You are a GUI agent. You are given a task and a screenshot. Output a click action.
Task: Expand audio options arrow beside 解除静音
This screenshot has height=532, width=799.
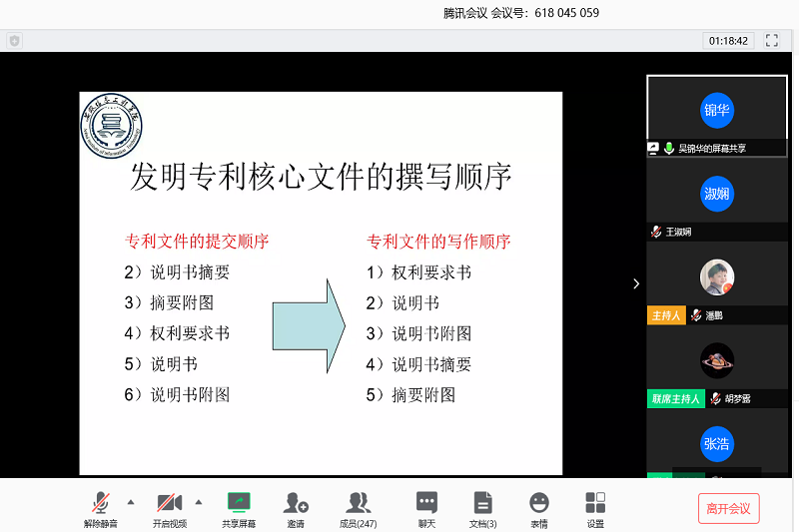(131, 502)
